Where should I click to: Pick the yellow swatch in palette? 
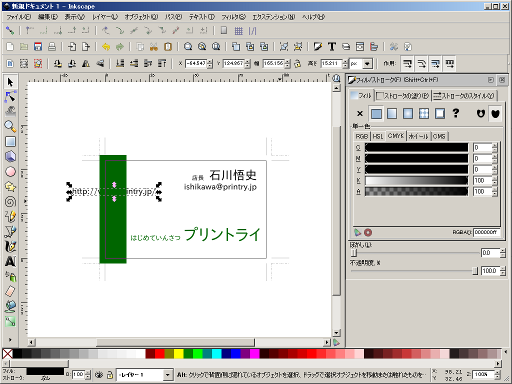coord(179,353)
